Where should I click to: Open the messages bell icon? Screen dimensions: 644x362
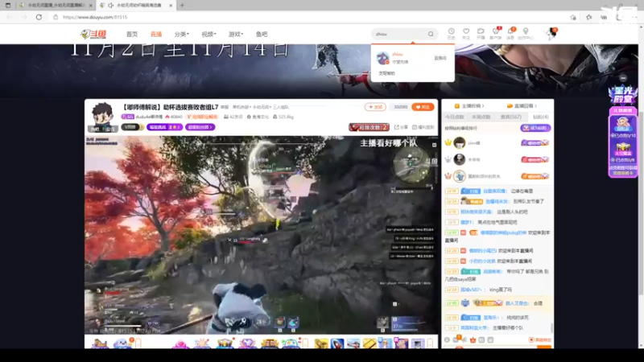point(510,33)
